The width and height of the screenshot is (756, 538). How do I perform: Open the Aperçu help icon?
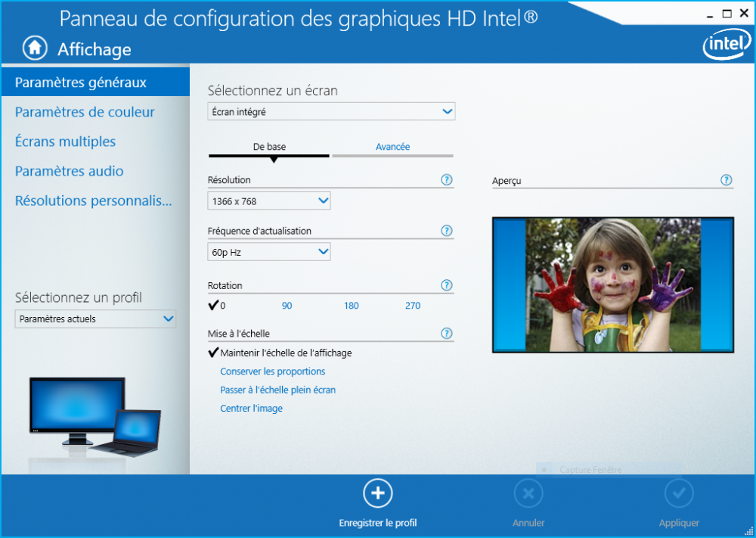(726, 180)
